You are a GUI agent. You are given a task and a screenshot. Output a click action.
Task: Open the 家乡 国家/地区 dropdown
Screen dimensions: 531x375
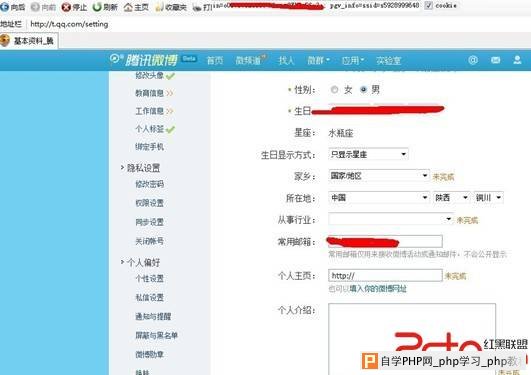(379, 176)
